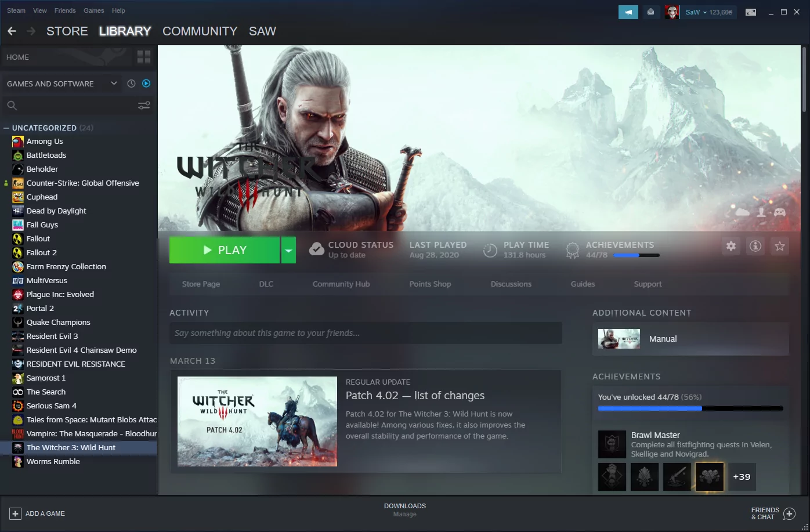Open the Guides link
The width and height of the screenshot is (810, 532).
583,284
